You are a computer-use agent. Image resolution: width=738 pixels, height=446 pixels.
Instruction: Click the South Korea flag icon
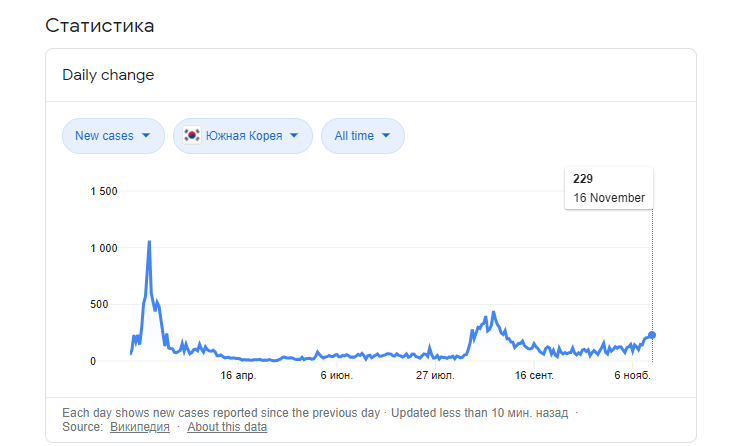[x=192, y=136]
